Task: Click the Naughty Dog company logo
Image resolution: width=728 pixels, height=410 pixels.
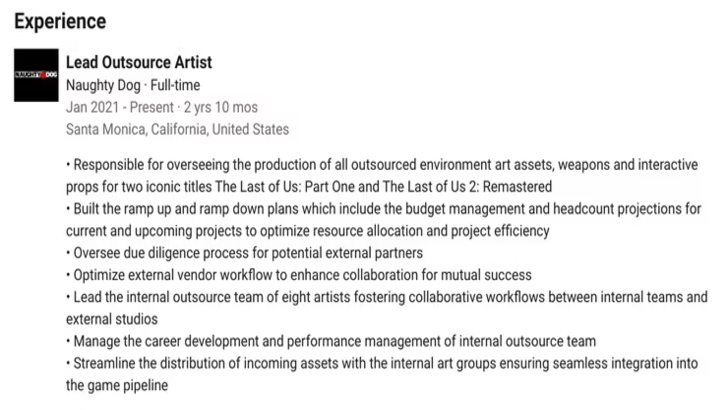Action: (35, 76)
